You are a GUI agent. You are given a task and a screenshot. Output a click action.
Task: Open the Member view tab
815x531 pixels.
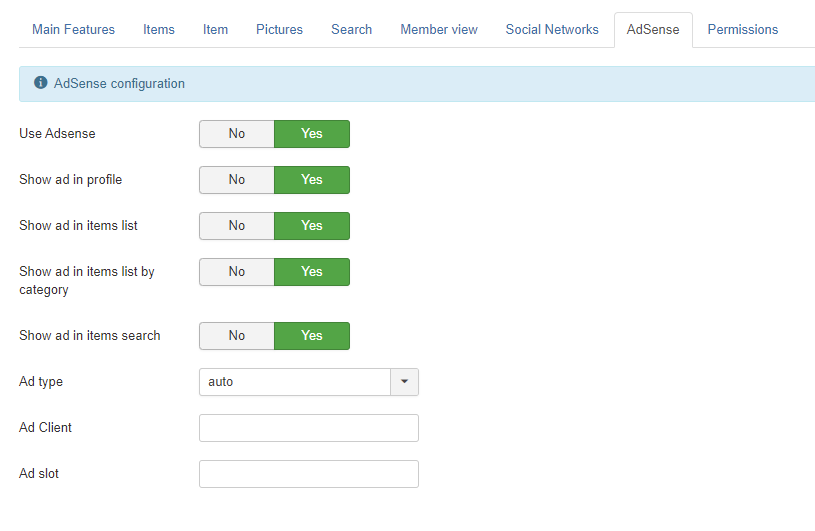coord(439,30)
